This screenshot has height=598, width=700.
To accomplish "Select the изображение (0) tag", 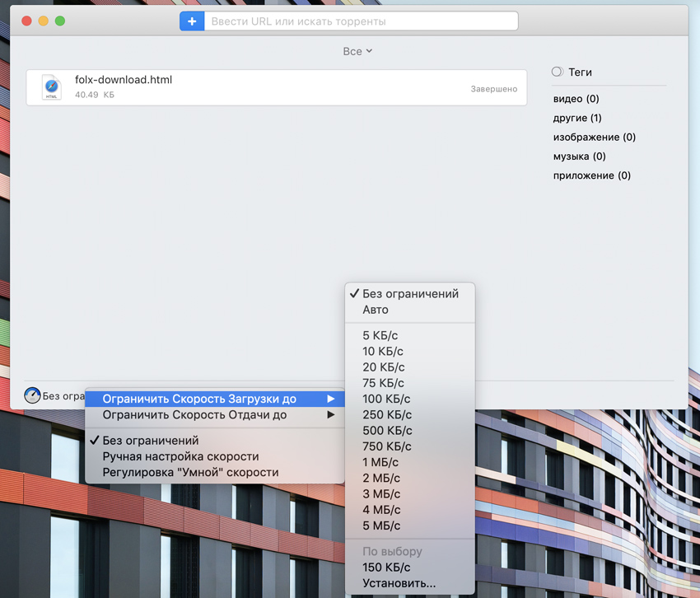I will 595,137.
